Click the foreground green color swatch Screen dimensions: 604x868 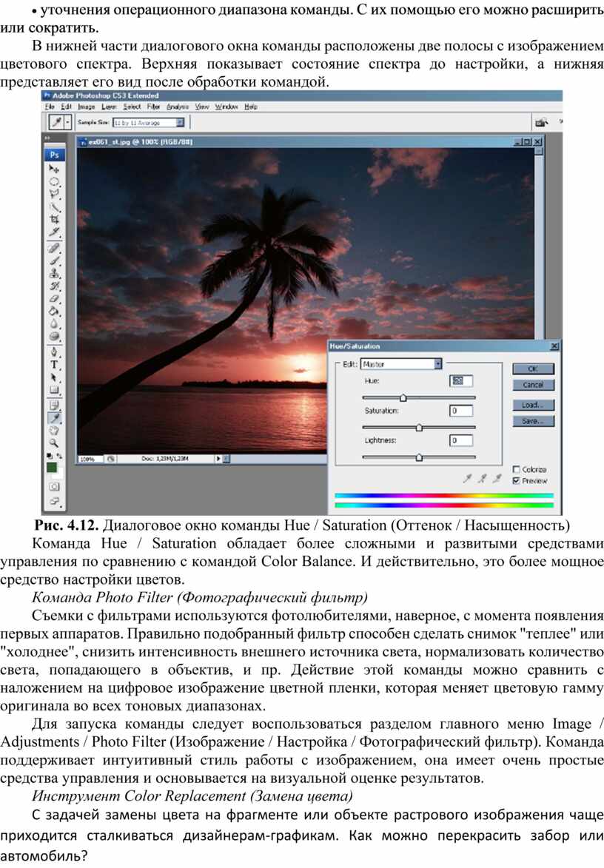52,468
